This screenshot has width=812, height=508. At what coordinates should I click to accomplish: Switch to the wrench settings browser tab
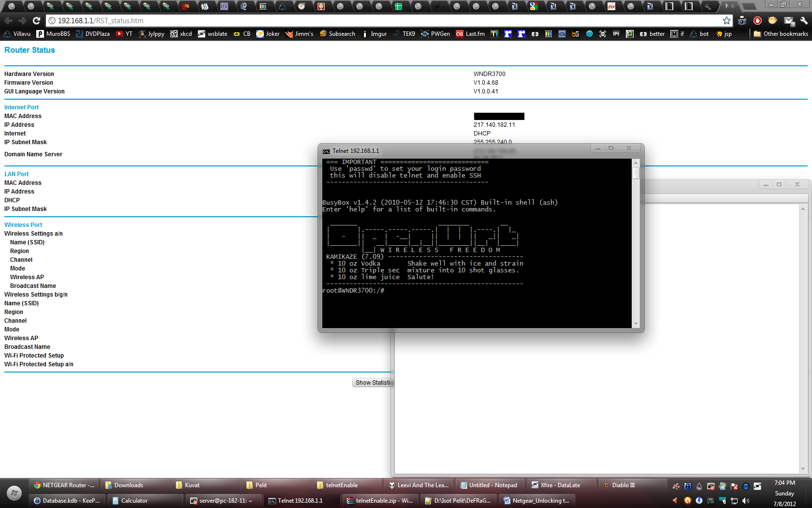click(x=708, y=6)
